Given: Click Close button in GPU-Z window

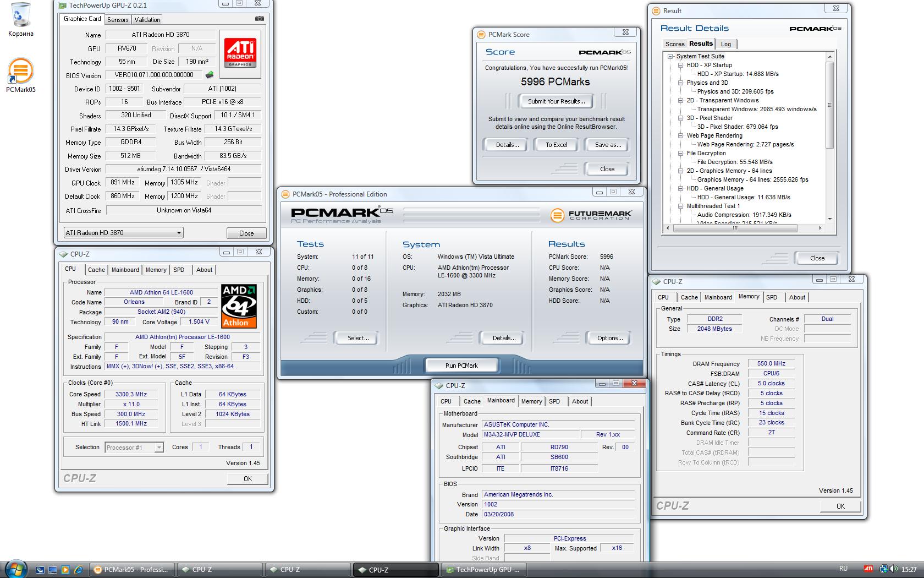Looking at the screenshot, I should coord(246,233).
